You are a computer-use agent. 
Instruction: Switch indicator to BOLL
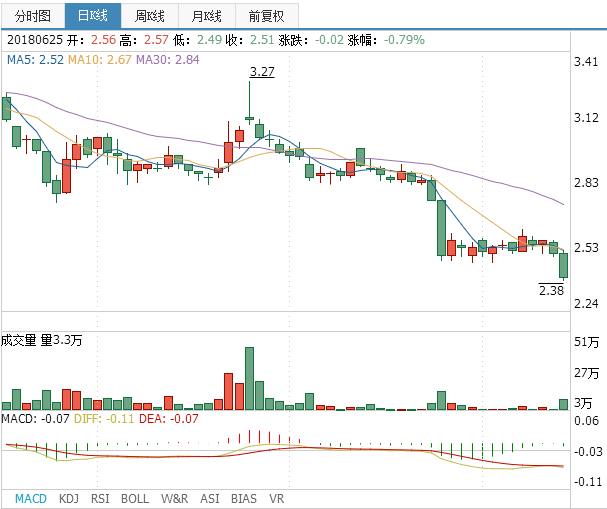135,498
